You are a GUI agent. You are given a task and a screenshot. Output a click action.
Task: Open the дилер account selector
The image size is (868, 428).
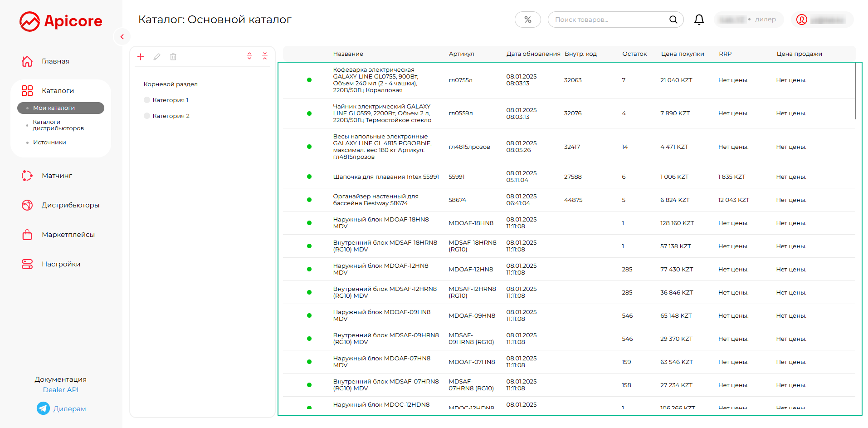click(749, 20)
